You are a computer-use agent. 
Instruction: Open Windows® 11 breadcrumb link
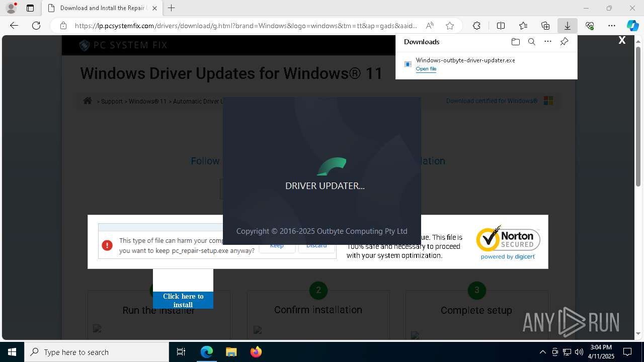coord(147,101)
